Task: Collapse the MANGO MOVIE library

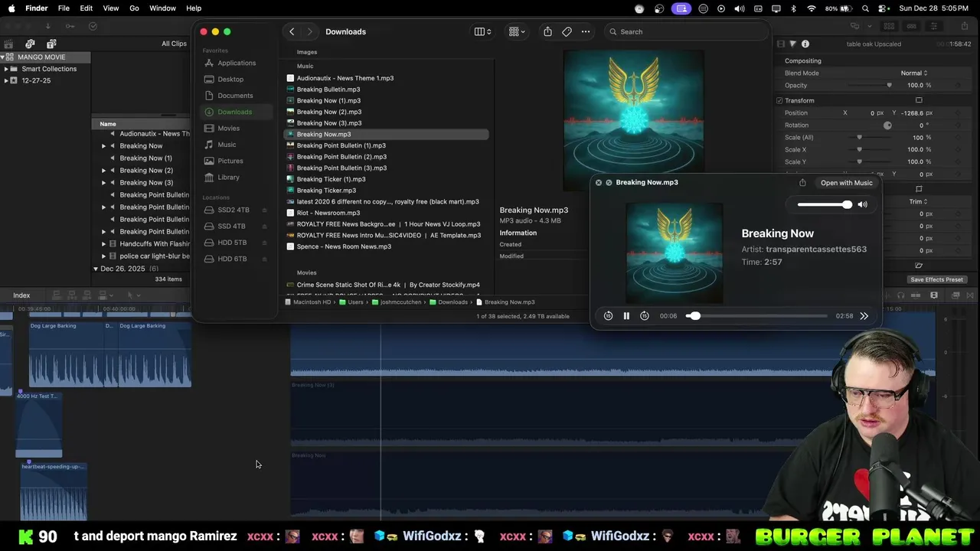Action: coord(3,57)
